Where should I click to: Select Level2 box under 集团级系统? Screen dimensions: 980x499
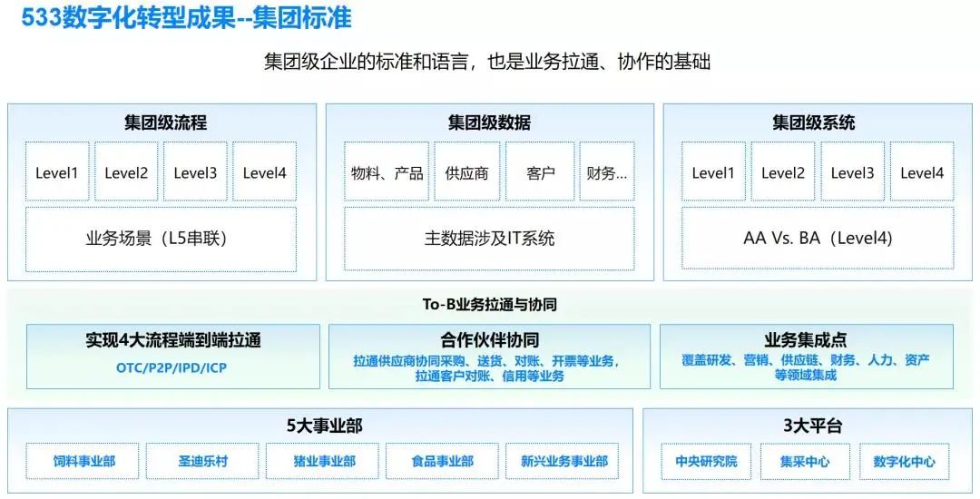coord(782,171)
